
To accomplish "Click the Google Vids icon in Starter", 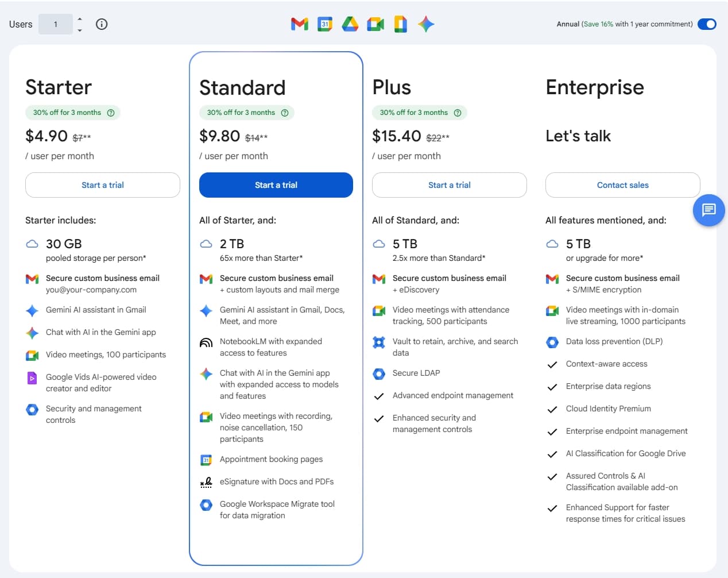I will tap(32, 378).
